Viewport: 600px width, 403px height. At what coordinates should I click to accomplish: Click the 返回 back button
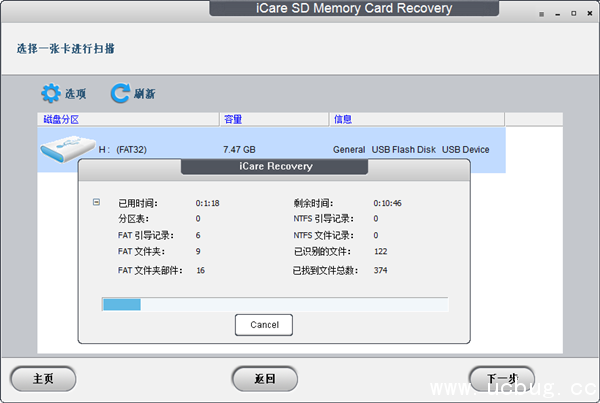point(264,379)
